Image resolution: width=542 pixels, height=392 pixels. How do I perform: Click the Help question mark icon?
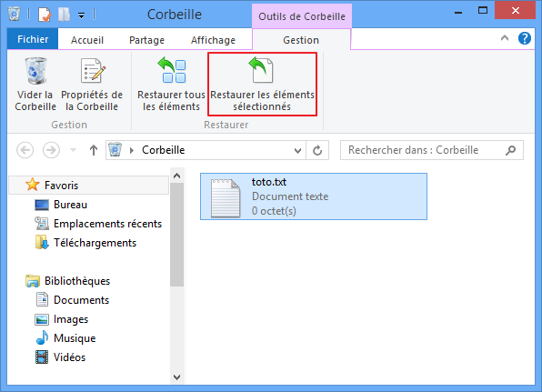(x=524, y=38)
